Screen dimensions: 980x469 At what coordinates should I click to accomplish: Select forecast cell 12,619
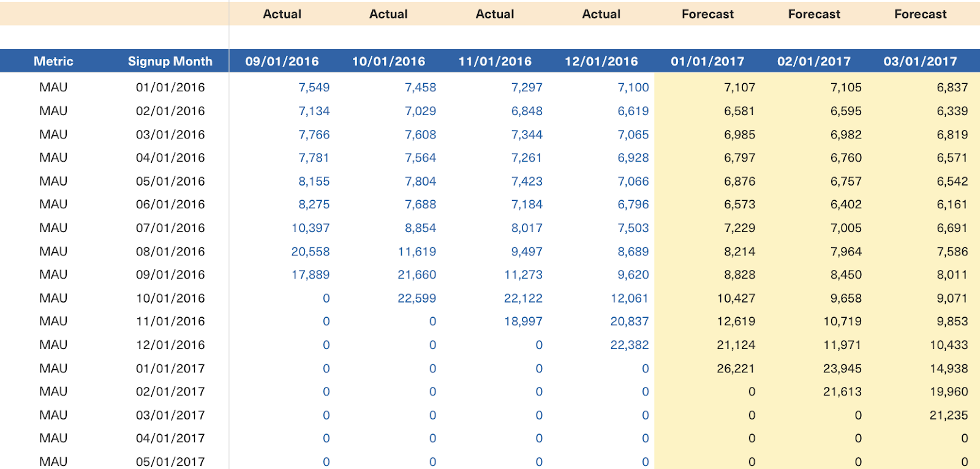pyautogui.click(x=736, y=321)
